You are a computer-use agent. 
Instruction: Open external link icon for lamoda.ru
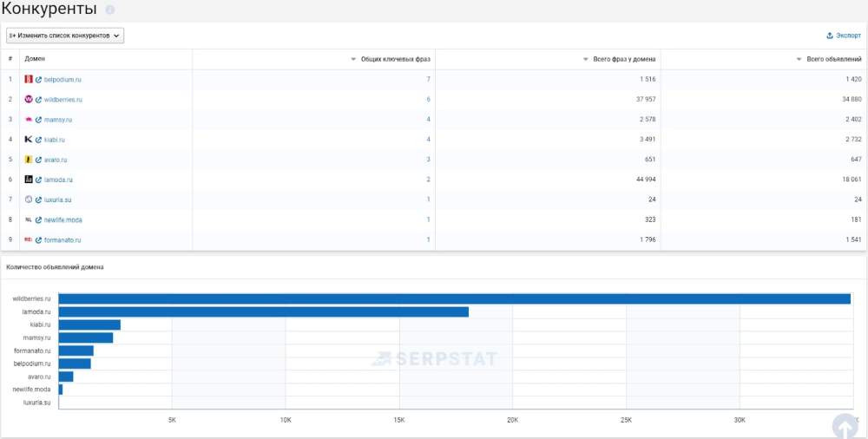[x=39, y=180]
